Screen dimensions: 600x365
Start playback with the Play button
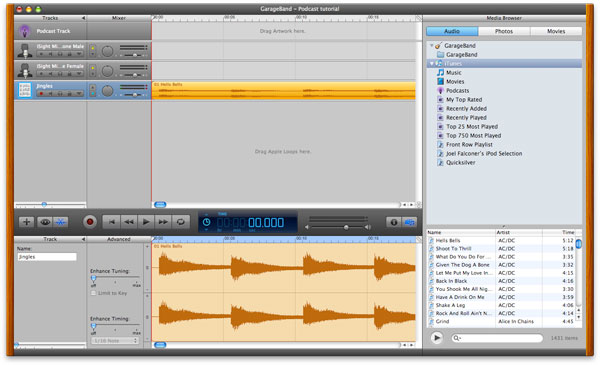(146, 222)
